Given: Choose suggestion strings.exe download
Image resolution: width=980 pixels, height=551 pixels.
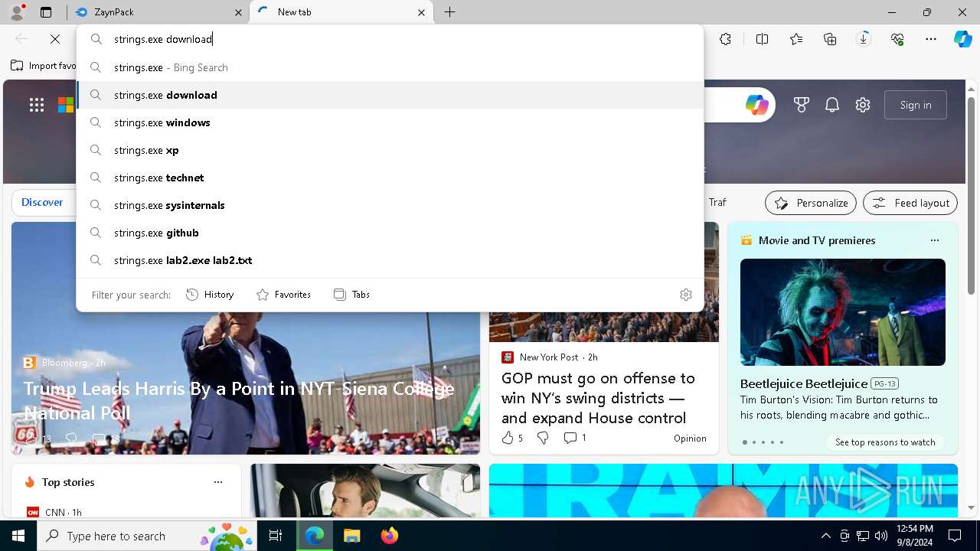Looking at the screenshot, I should [390, 95].
